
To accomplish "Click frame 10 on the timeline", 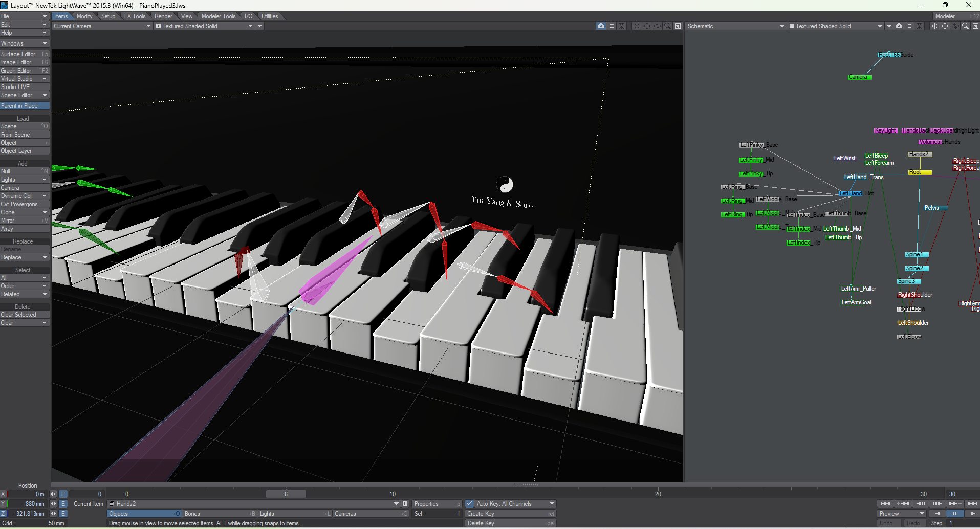I will [x=393, y=494].
